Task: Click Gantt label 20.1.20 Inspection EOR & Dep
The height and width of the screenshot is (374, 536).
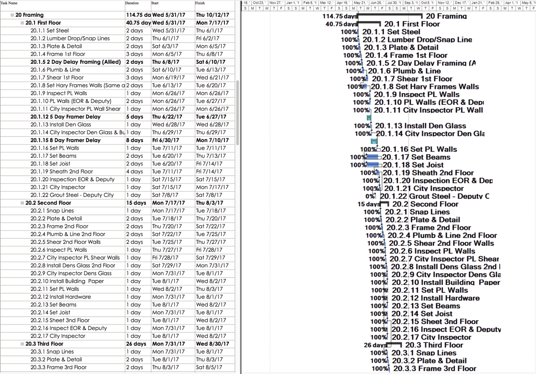Action: click(438, 181)
